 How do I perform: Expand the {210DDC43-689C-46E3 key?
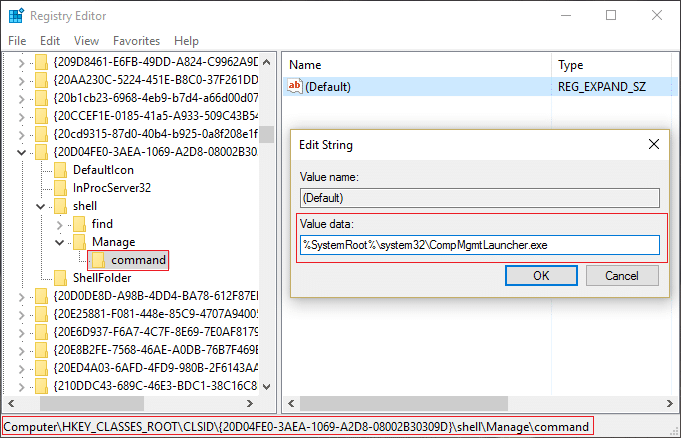(21, 387)
